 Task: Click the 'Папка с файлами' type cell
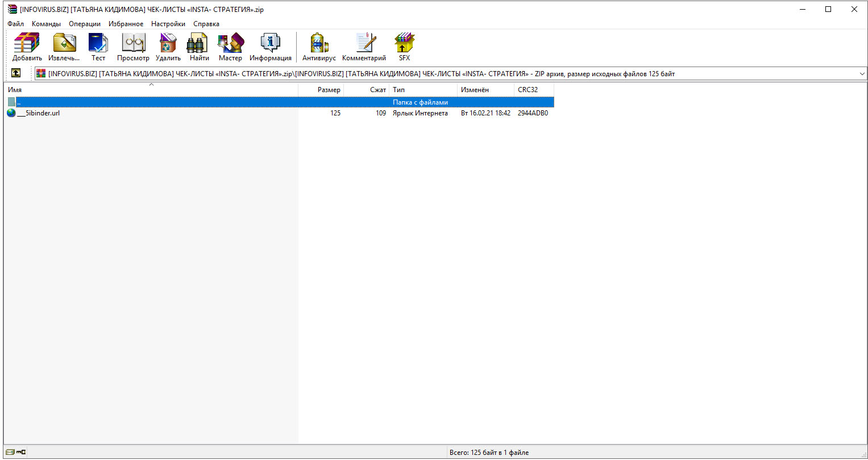(420, 102)
